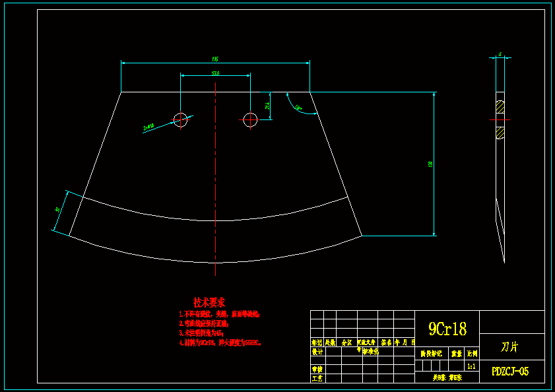
Task: Click the 年 月 日 date header
Action: point(405,343)
